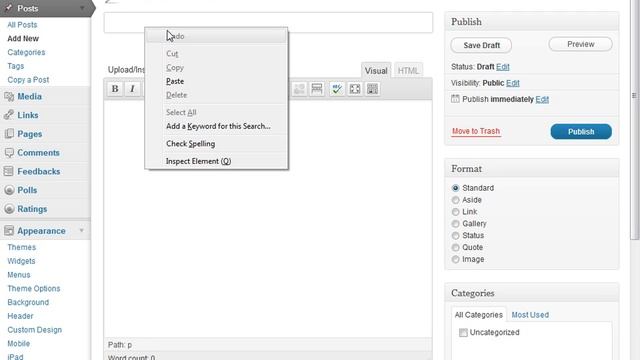This screenshot has height=360, width=640.
Task: Collapse the Posts menu arrow
Action: pyautogui.click(x=82, y=8)
